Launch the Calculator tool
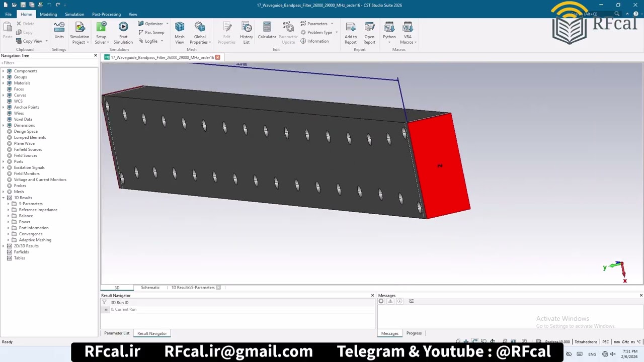The width and height of the screenshot is (644, 362). click(267, 30)
